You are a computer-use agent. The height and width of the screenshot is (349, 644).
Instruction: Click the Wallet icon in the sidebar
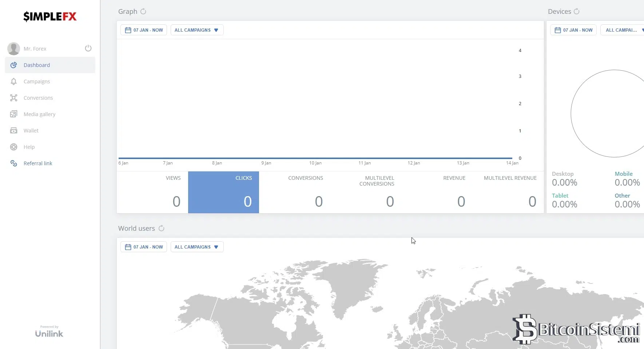(x=14, y=131)
